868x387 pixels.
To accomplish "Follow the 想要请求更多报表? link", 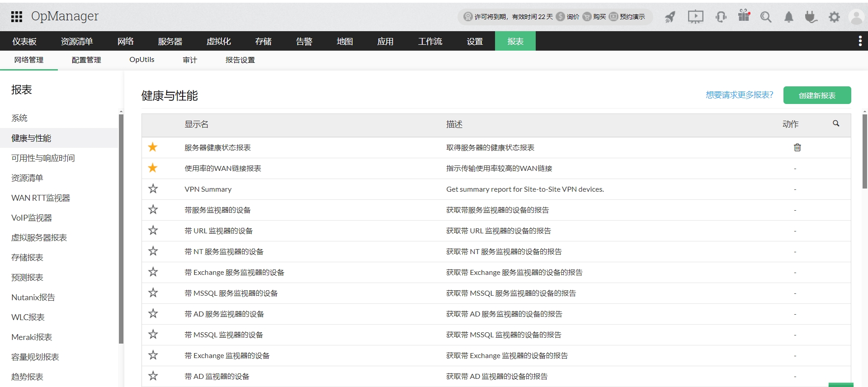I will point(739,95).
